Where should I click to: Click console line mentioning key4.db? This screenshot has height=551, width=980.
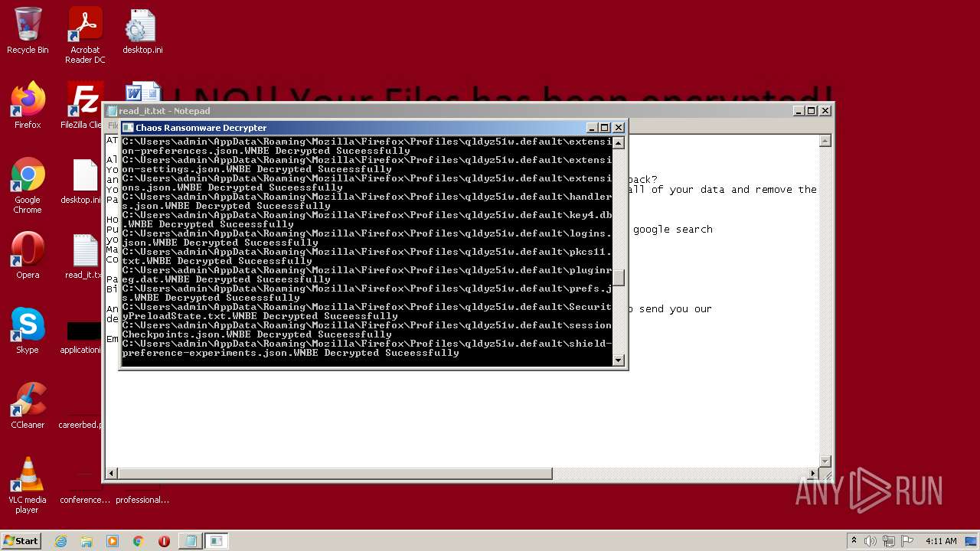point(367,220)
